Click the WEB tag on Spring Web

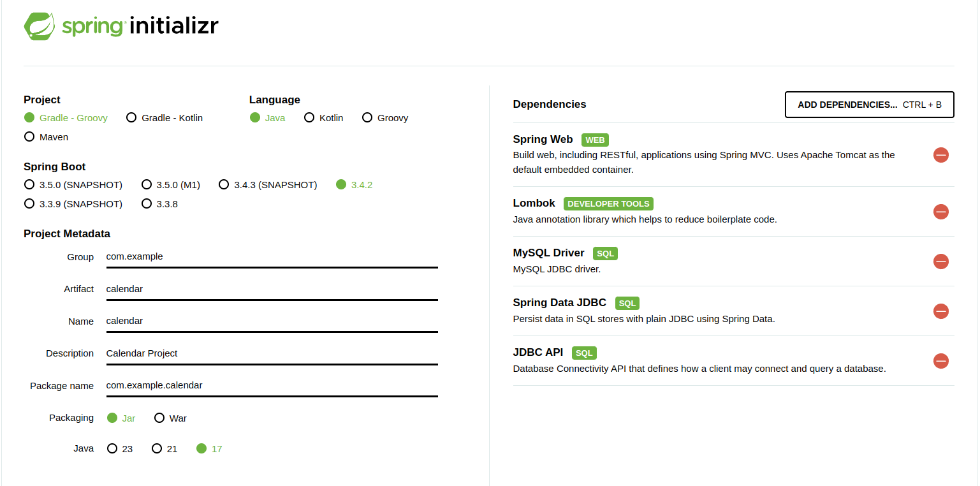tap(595, 140)
